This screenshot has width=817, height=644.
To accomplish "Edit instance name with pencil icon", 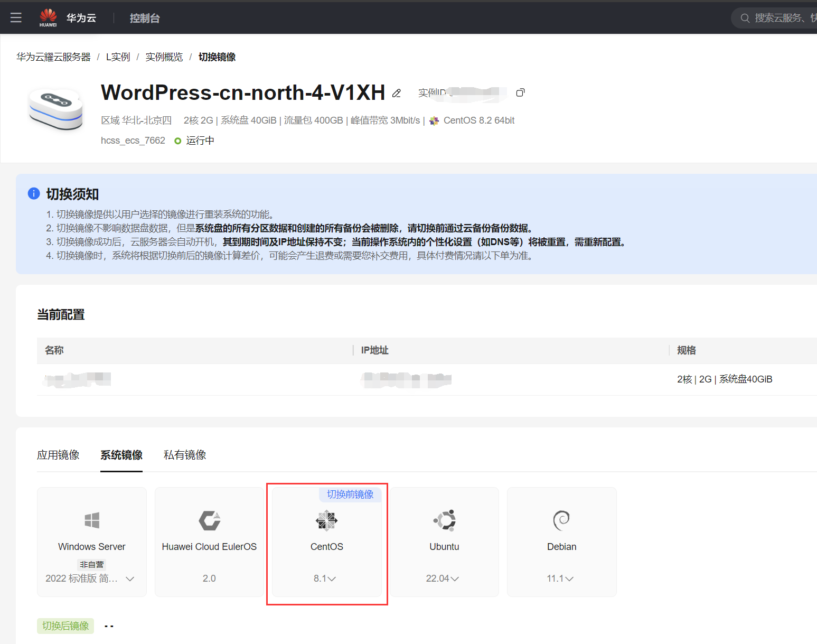I will click(397, 93).
